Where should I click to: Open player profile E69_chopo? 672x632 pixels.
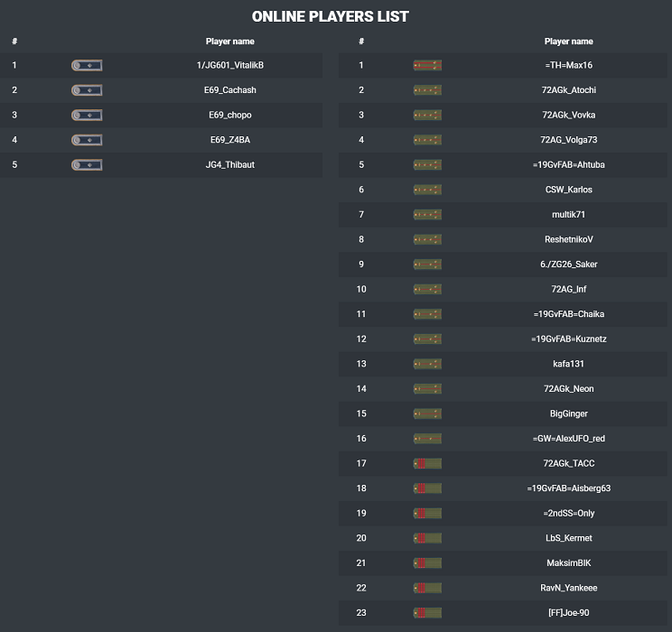230,115
